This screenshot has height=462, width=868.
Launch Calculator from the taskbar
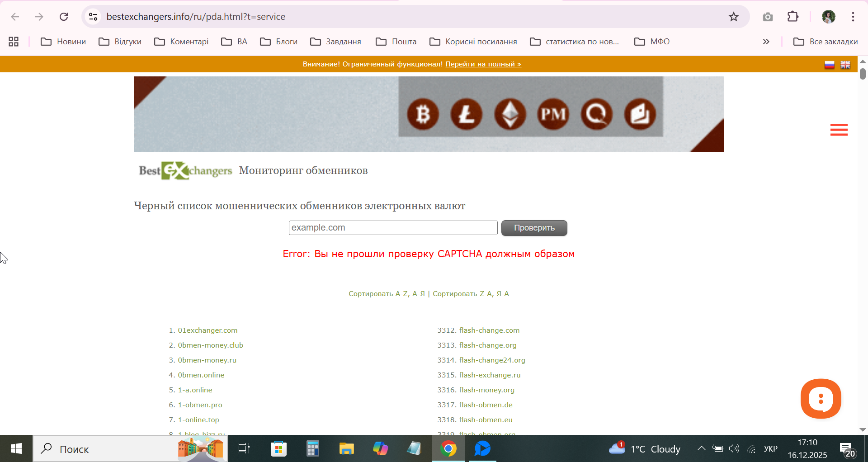coord(312,448)
